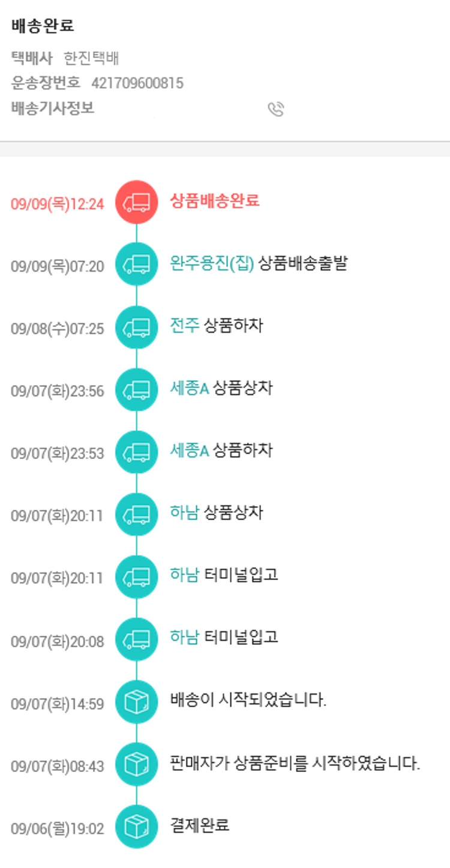Click the 09/06(월)19:02 payment timestamp
This screenshot has height=868, width=450.
coord(57,829)
